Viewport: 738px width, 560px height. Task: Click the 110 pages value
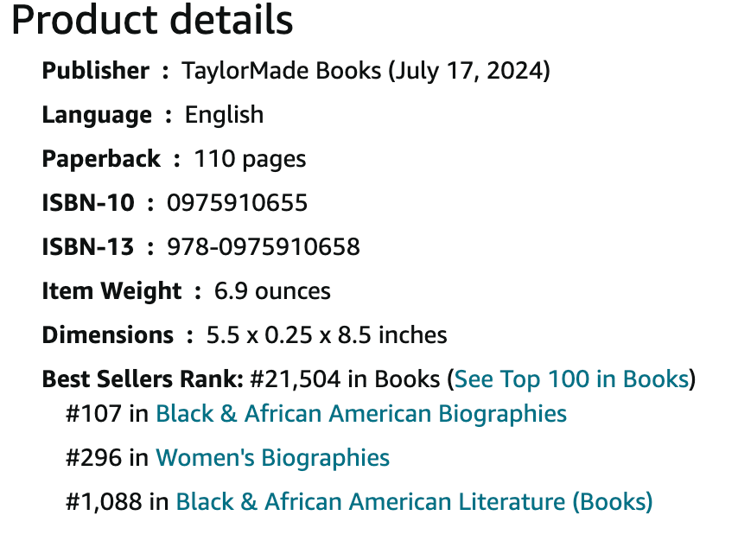coord(250,159)
